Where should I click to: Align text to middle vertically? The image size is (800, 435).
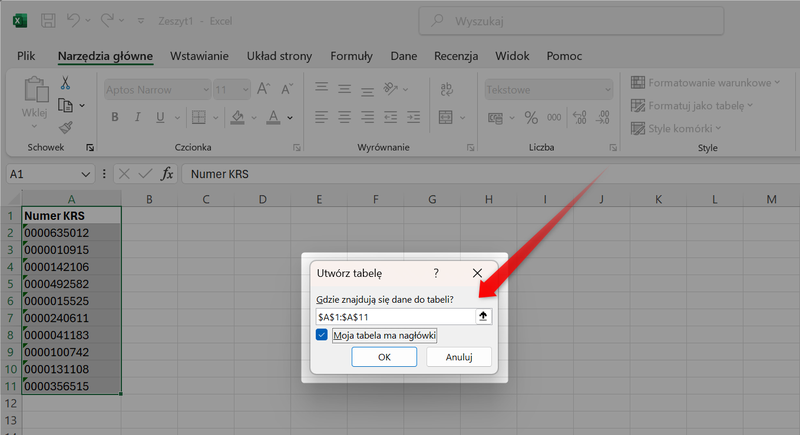344,89
